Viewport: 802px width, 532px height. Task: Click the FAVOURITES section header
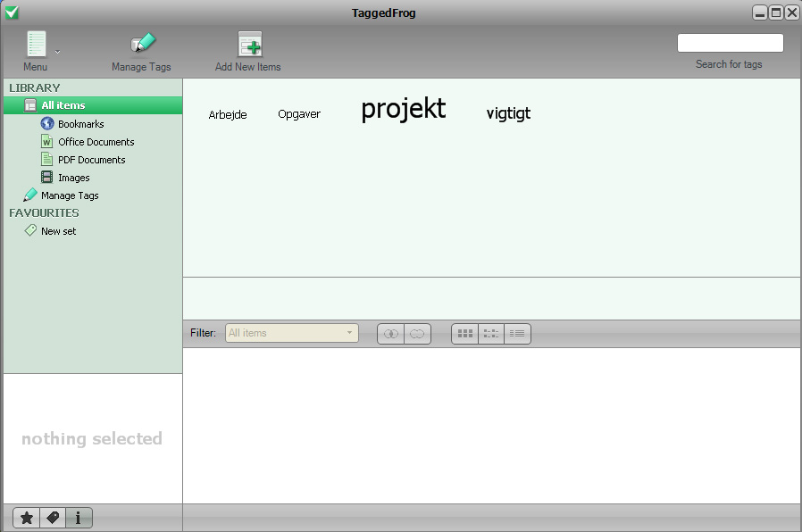pos(44,213)
